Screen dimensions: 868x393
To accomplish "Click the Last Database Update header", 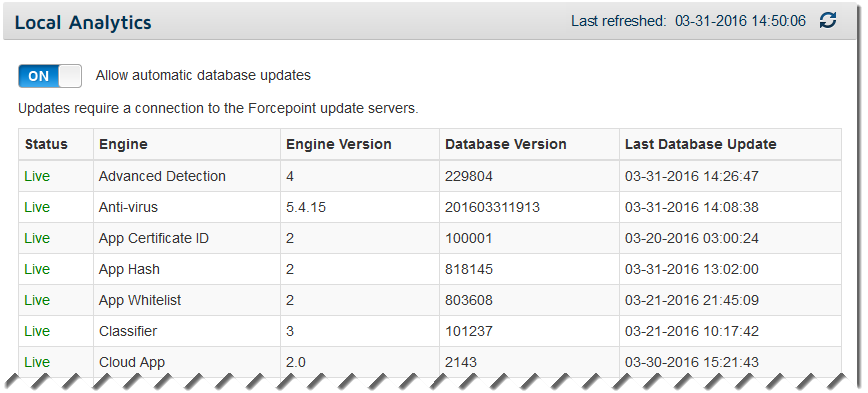I will tap(700, 144).
